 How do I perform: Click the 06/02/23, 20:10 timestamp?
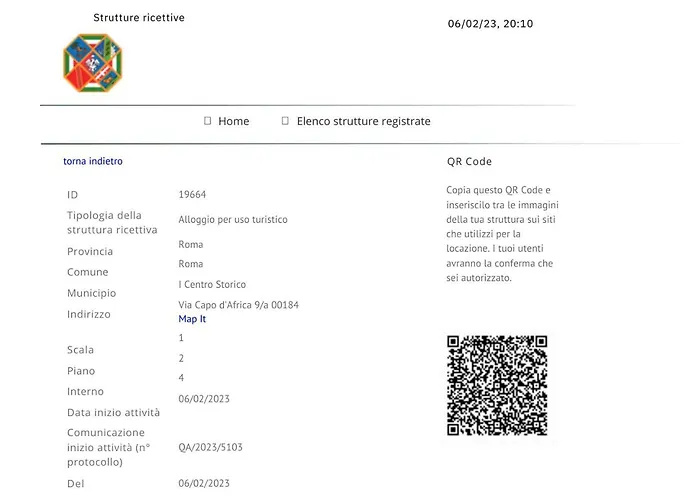(x=490, y=24)
